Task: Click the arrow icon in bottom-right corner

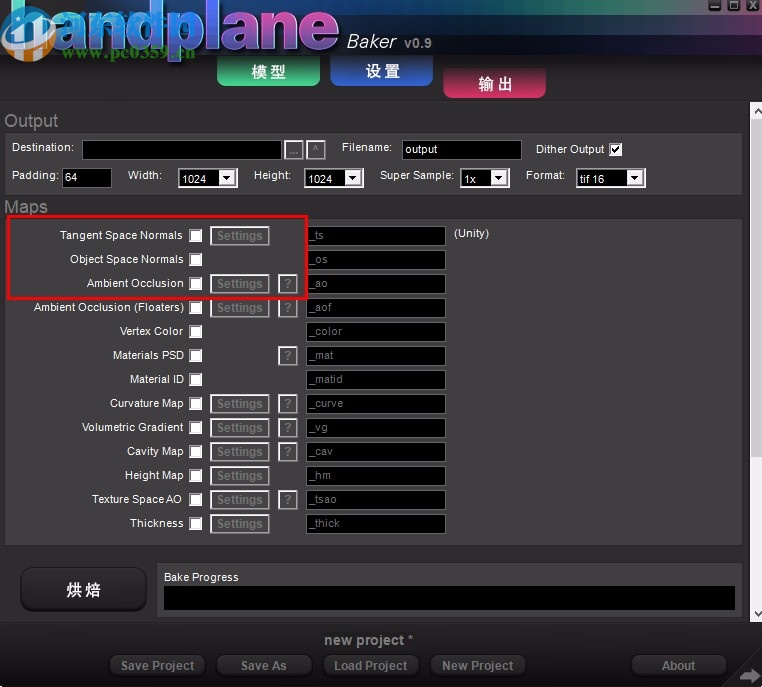Action: point(750,676)
